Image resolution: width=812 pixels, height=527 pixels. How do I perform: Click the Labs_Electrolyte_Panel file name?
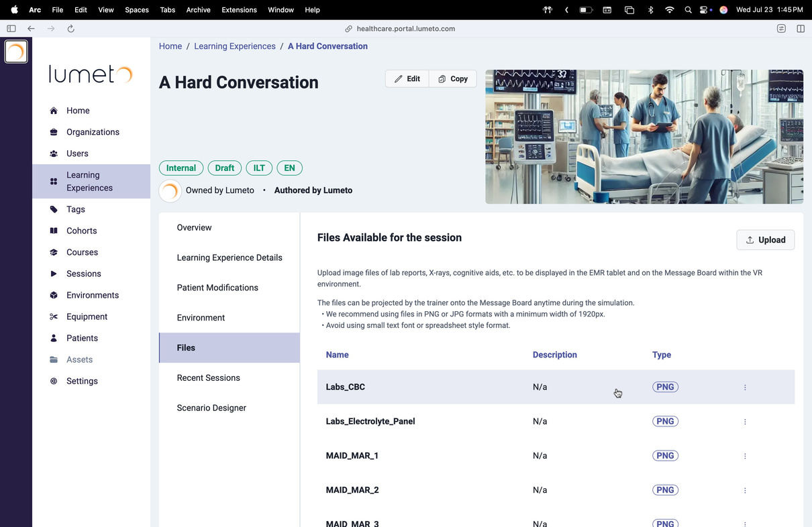tap(370, 421)
